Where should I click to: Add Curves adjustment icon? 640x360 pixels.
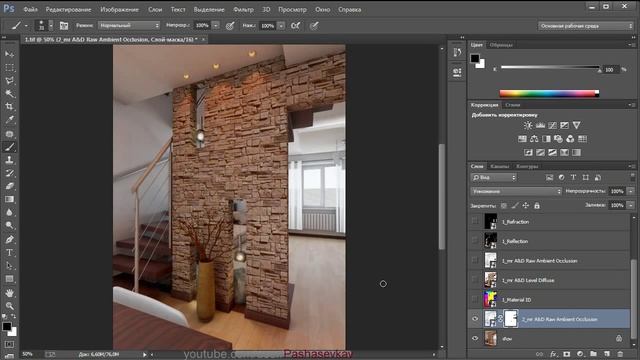[x=552, y=125]
